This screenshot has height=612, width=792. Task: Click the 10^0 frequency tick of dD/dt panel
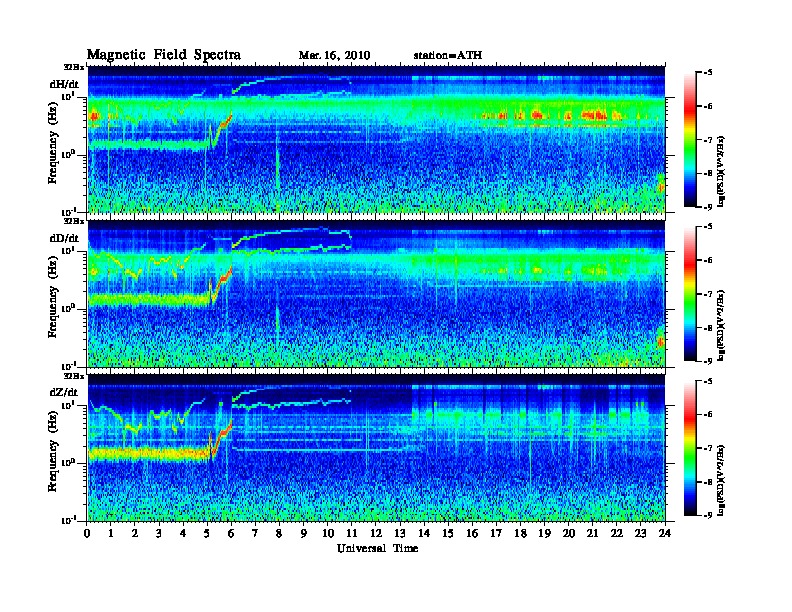[x=68, y=308]
